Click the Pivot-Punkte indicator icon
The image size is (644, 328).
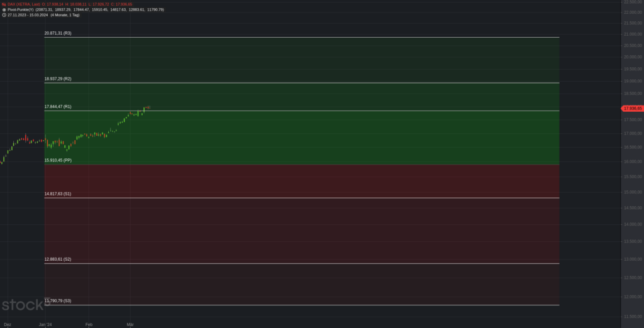point(4,9)
